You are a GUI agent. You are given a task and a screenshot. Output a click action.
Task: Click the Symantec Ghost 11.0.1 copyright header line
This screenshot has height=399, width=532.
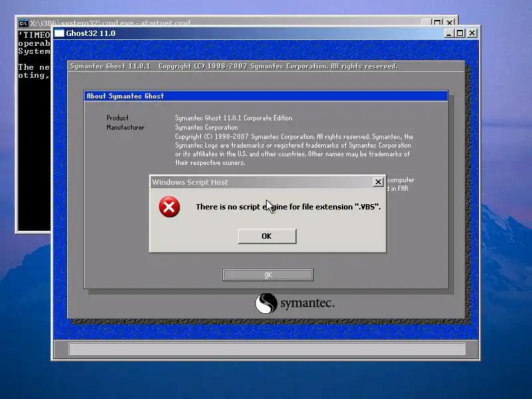coord(234,66)
